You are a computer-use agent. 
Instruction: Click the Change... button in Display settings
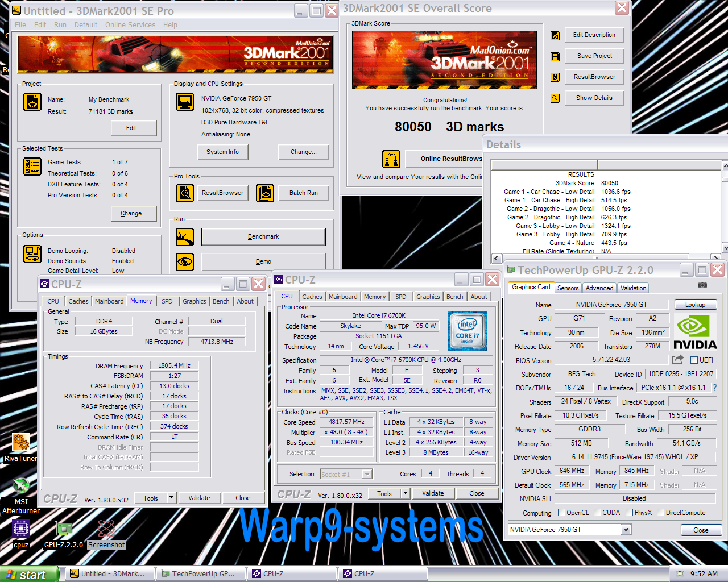[303, 152]
